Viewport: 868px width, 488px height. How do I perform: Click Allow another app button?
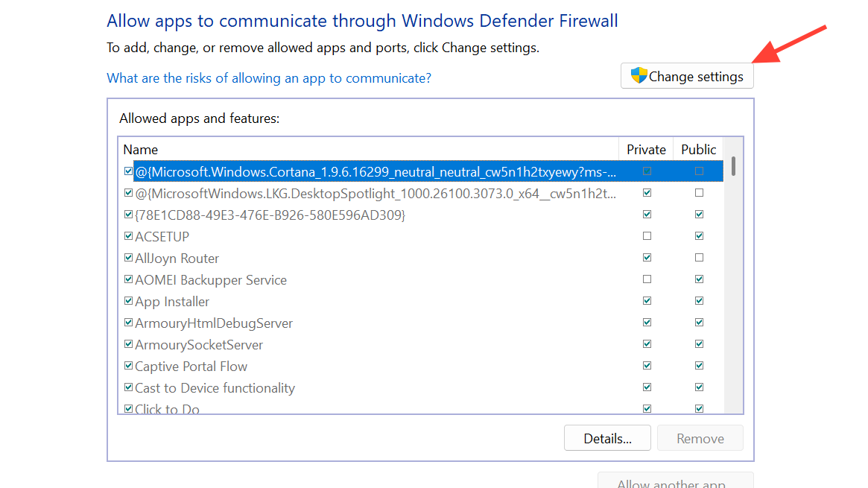click(675, 481)
